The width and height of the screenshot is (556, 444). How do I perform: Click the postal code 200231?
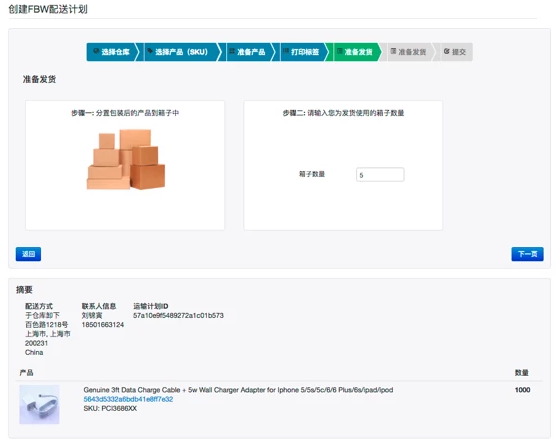[x=36, y=343]
